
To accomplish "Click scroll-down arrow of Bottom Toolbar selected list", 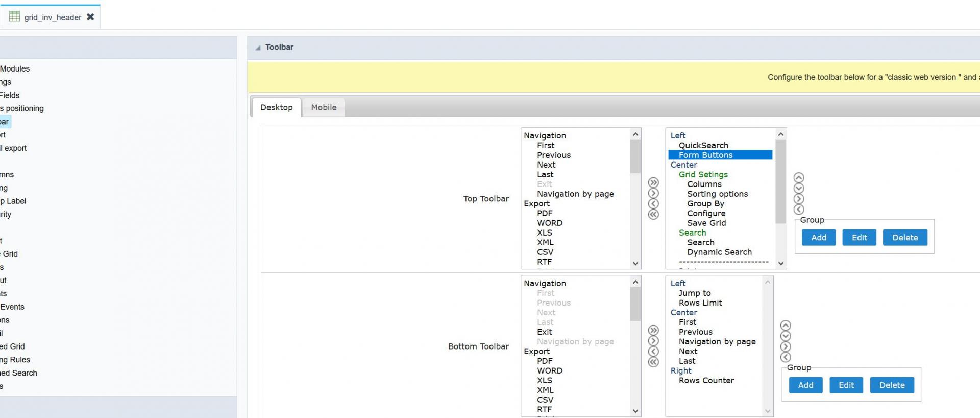I will pos(767,411).
